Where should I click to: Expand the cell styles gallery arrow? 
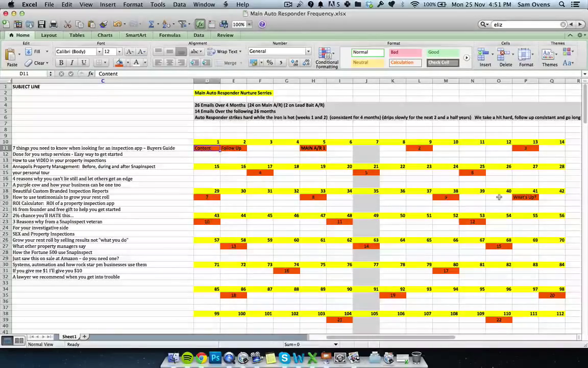click(x=467, y=58)
